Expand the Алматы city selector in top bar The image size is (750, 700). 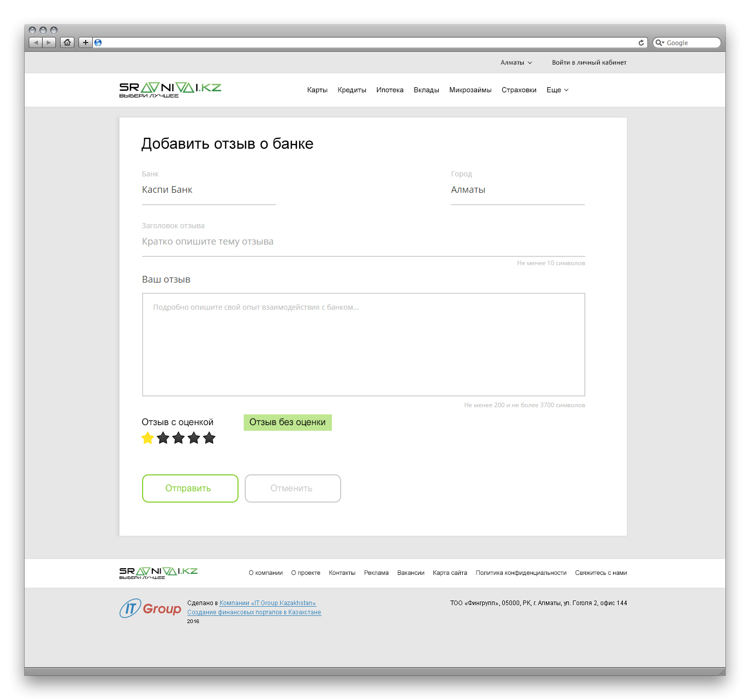[517, 63]
